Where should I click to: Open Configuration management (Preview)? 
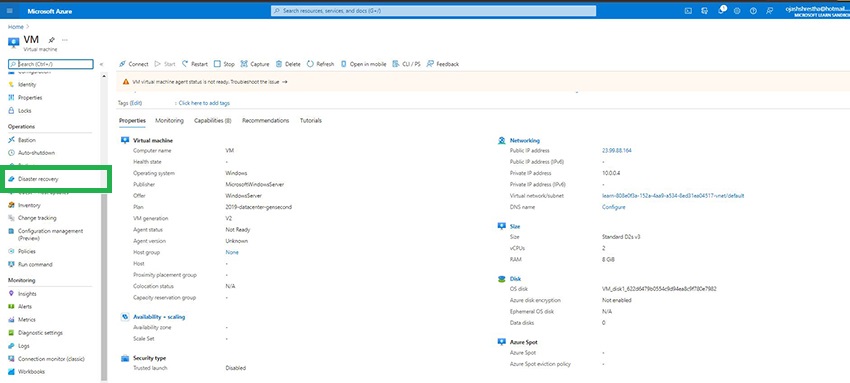point(50,234)
